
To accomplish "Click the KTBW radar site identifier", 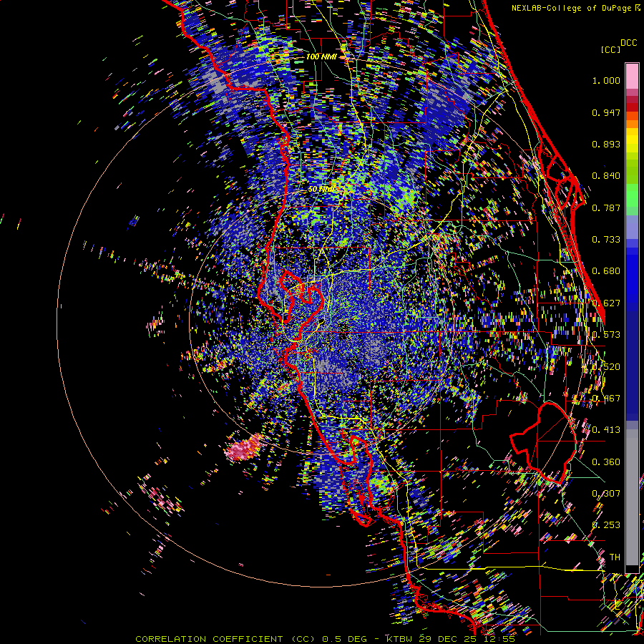I will [401, 639].
